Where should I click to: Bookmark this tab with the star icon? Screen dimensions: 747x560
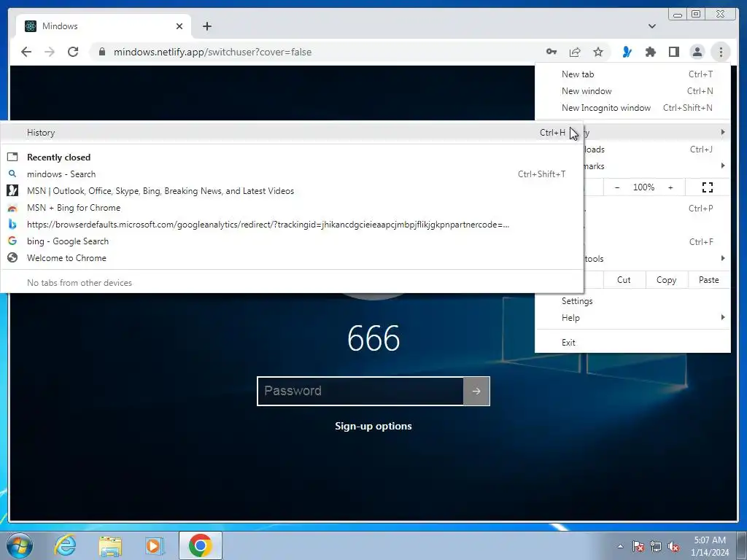(598, 52)
